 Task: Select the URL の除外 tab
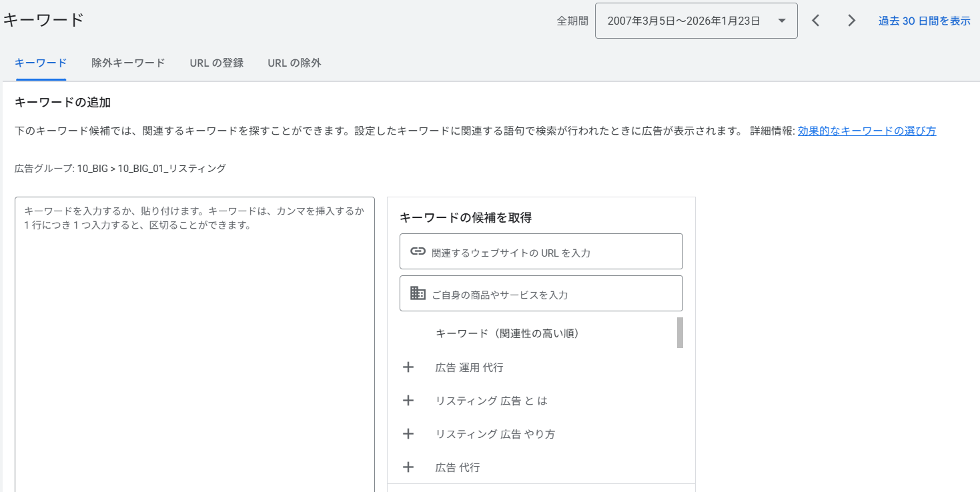(294, 63)
